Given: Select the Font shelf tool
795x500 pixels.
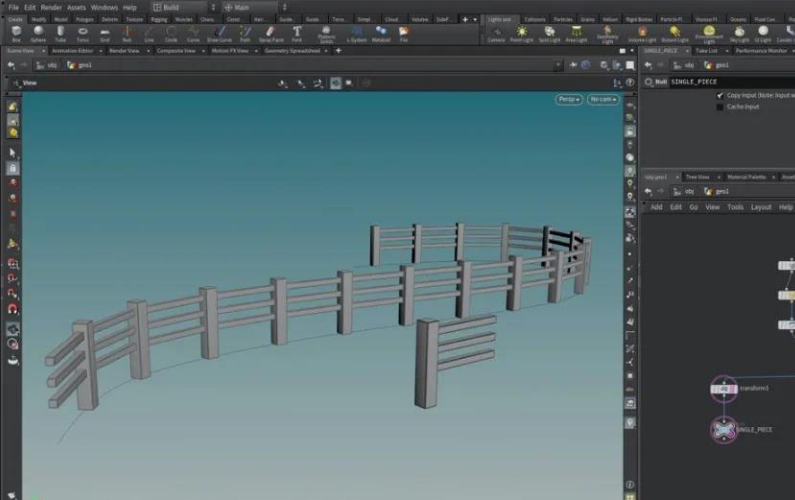Looking at the screenshot, I should [x=297, y=34].
